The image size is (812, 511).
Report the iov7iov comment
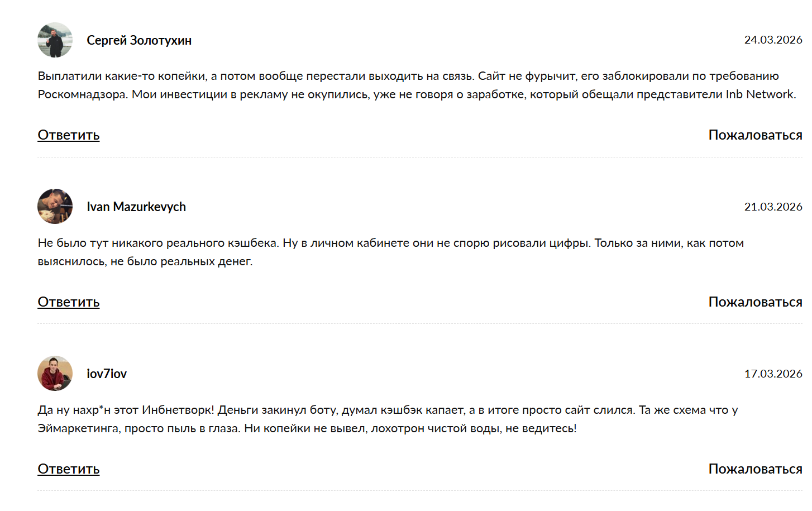[755, 469]
